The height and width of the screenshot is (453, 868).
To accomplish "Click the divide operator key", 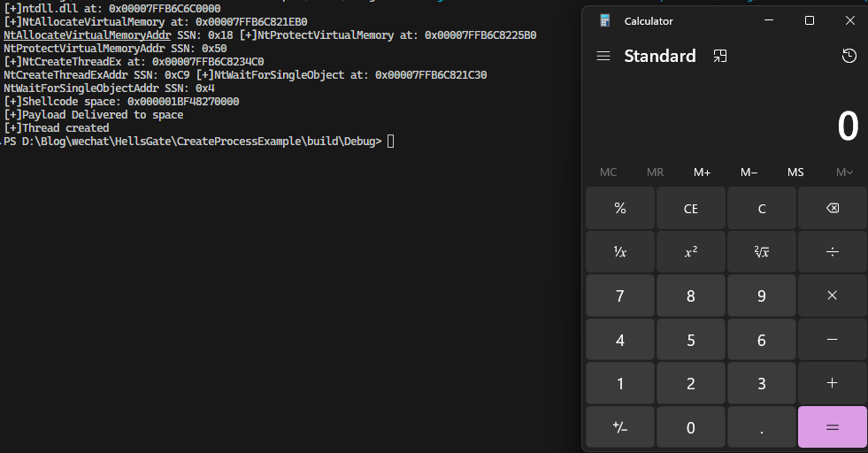I will [832, 252].
